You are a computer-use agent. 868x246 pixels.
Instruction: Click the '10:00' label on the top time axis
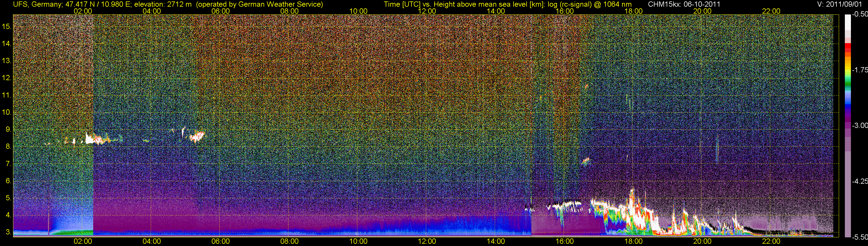pos(358,11)
